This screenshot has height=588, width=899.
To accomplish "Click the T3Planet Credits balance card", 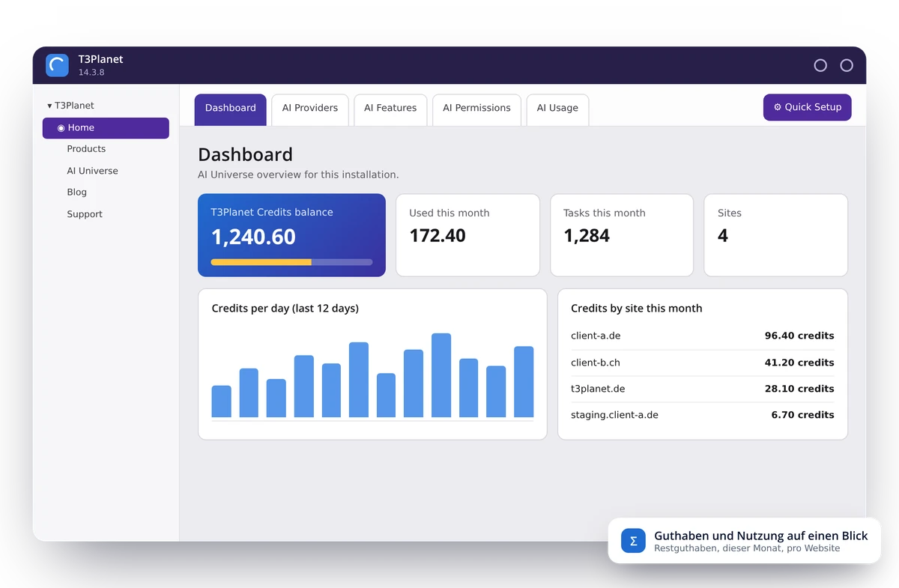I will [291, 235].
